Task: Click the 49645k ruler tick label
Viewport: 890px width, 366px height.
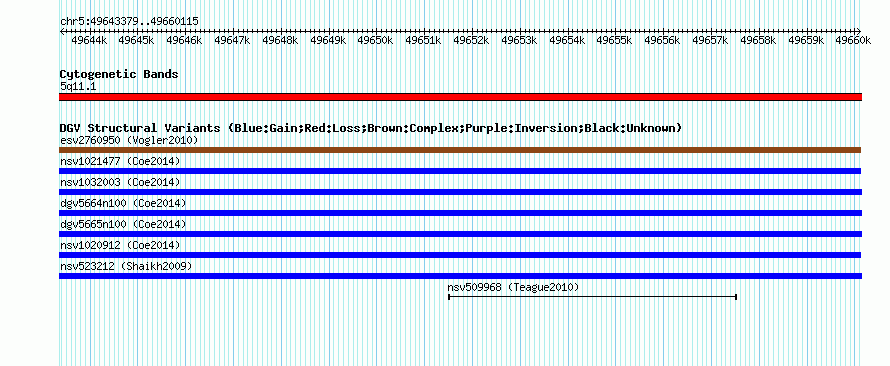Action: (x=136, y=40)
